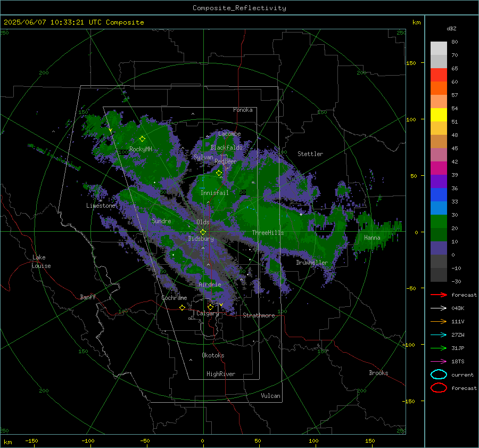The width and height of the screenshot is (479, 448).
Task: Click the yellow diamond marker near RedDeer
Action: tap(219, 173)
